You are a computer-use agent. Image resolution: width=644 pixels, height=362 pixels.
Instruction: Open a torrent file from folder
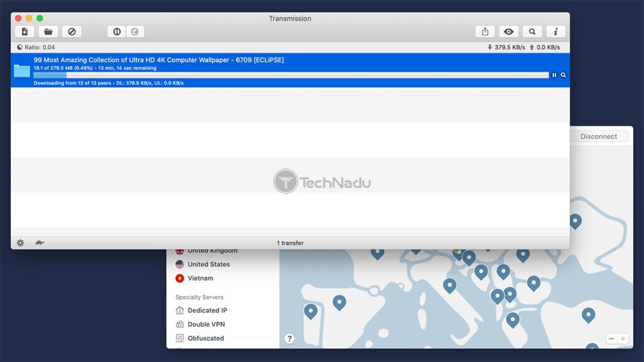click(x=48, y=31)
